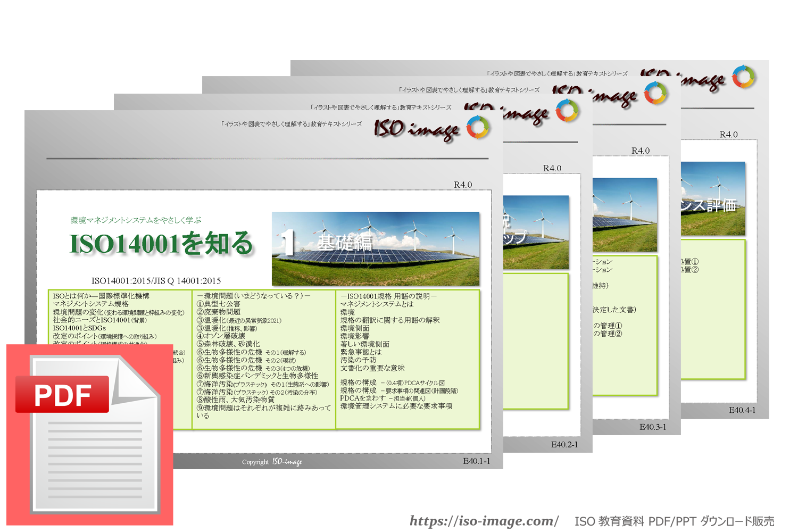This screenshot has height=532, width=798.
Task: Click the 環境問題(いまどうなっている?) heading
Action: coord(253,296)
